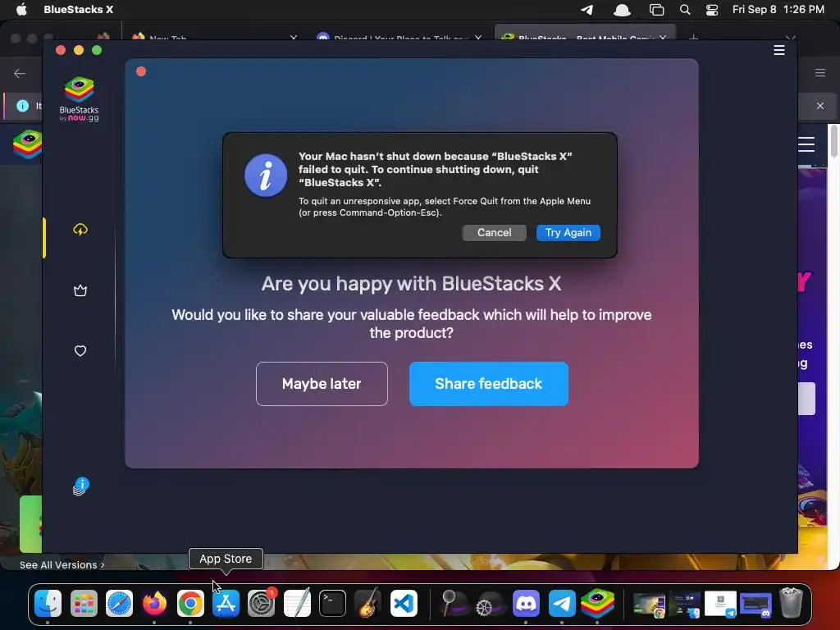Open the browser application menu icon

[x=819, y=72]
